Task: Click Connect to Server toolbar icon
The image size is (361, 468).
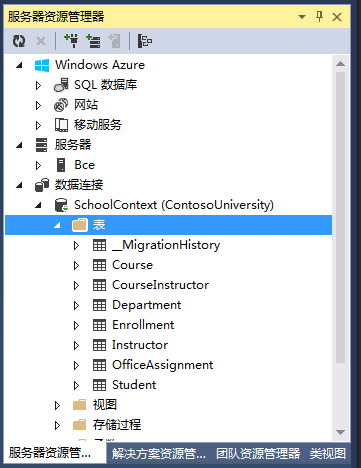Action: click(93, 41)
